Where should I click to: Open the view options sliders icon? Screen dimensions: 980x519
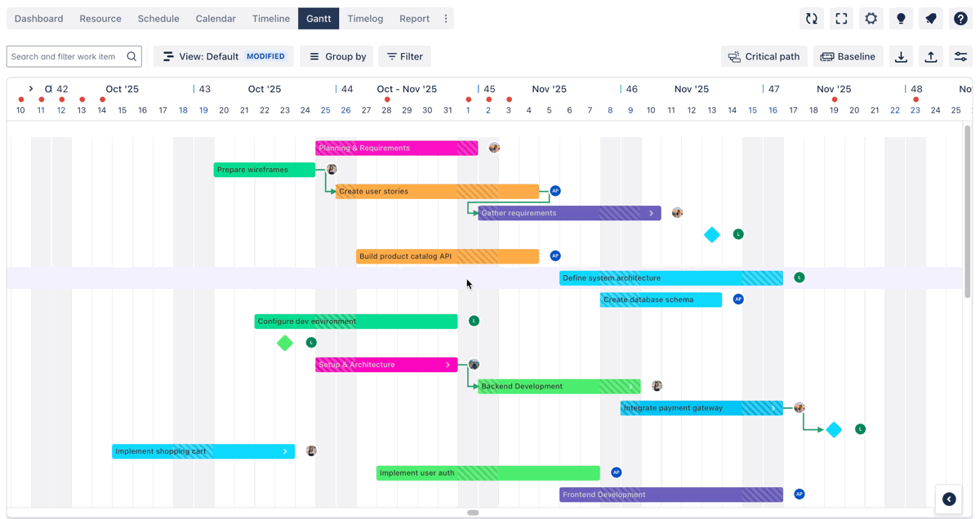(x=960, y=56)
